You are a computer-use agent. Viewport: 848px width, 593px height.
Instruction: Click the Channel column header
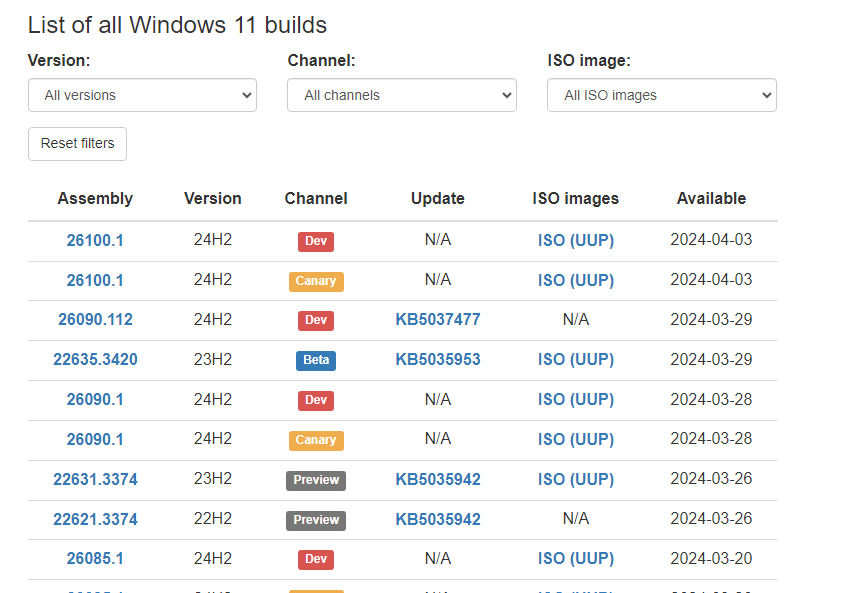pos(316,199)
